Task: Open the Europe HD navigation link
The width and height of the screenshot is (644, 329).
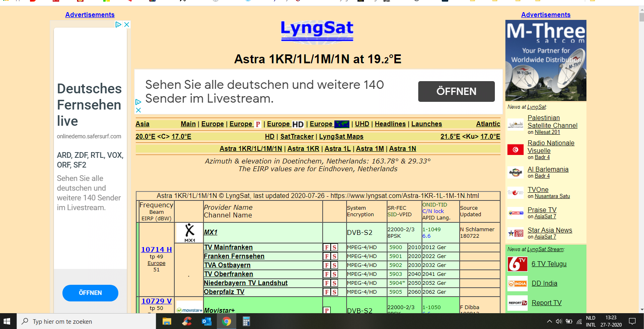Action: click(285, 124)
